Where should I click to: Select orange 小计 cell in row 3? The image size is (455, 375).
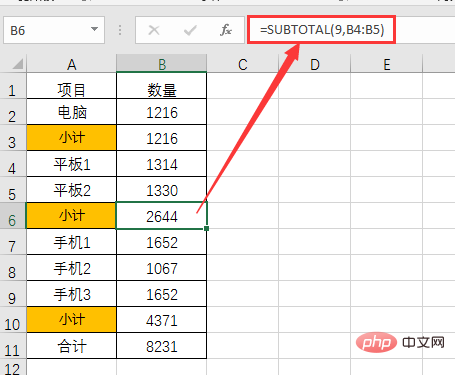click(72, 138)
